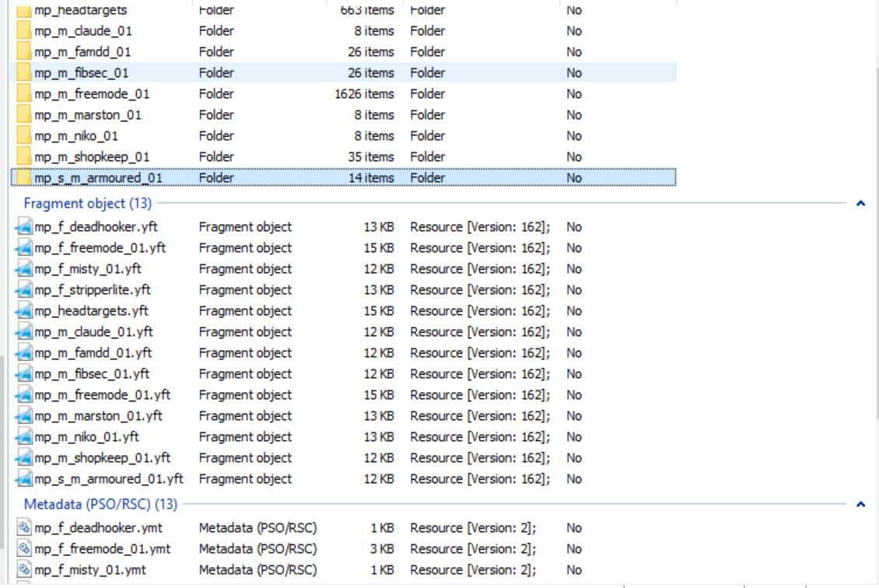Select file name mp_m_fibsec_01.yft
Screen dimensions: 879x588
(92, 374)
